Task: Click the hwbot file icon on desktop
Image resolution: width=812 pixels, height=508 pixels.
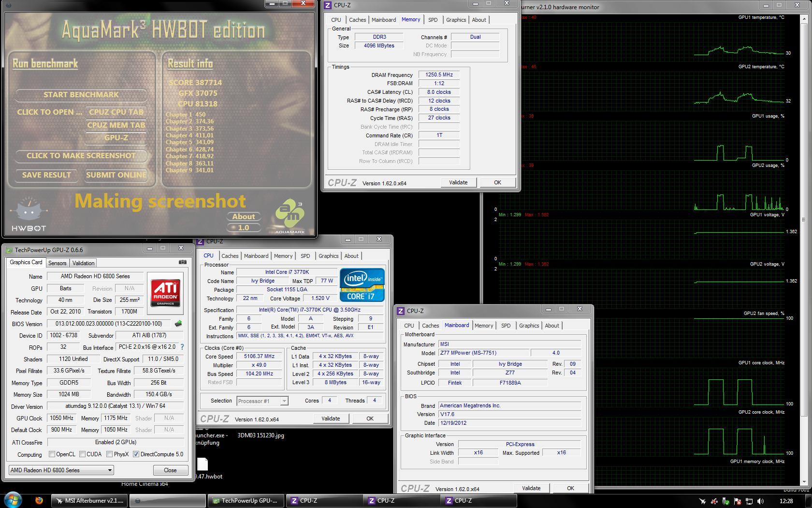Action: [203, 464]
